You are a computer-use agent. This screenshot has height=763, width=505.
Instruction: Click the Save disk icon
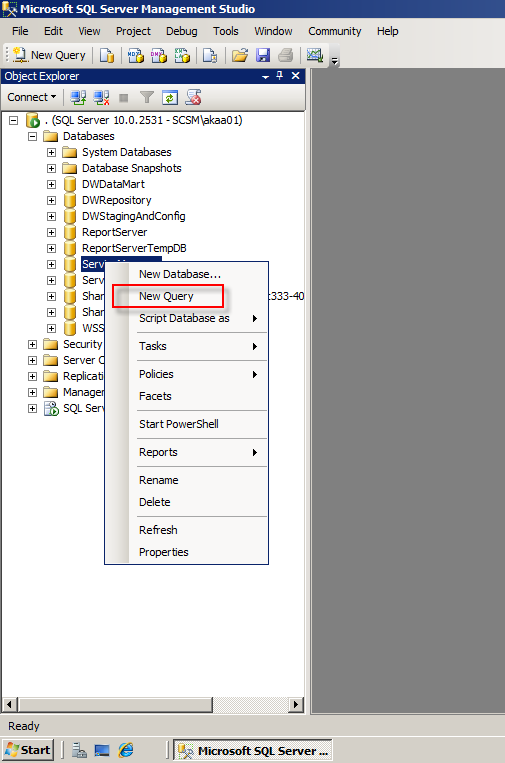[263, 55]
